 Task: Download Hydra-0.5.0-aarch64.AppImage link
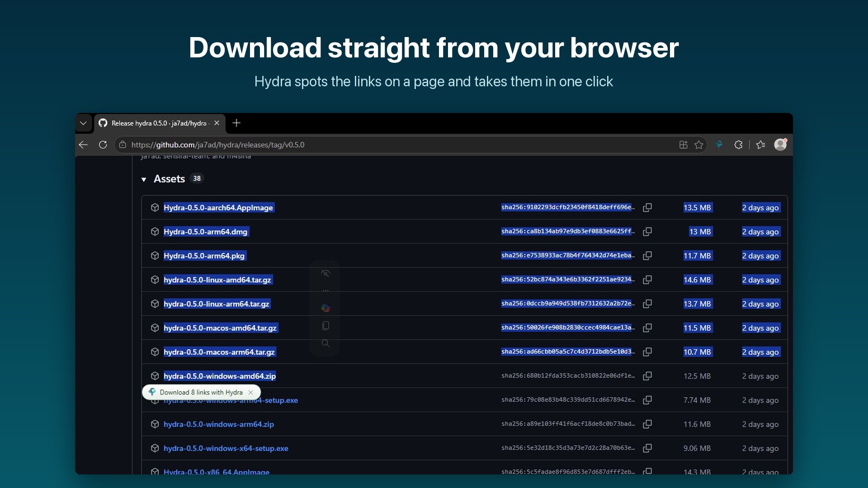(218, 207)
